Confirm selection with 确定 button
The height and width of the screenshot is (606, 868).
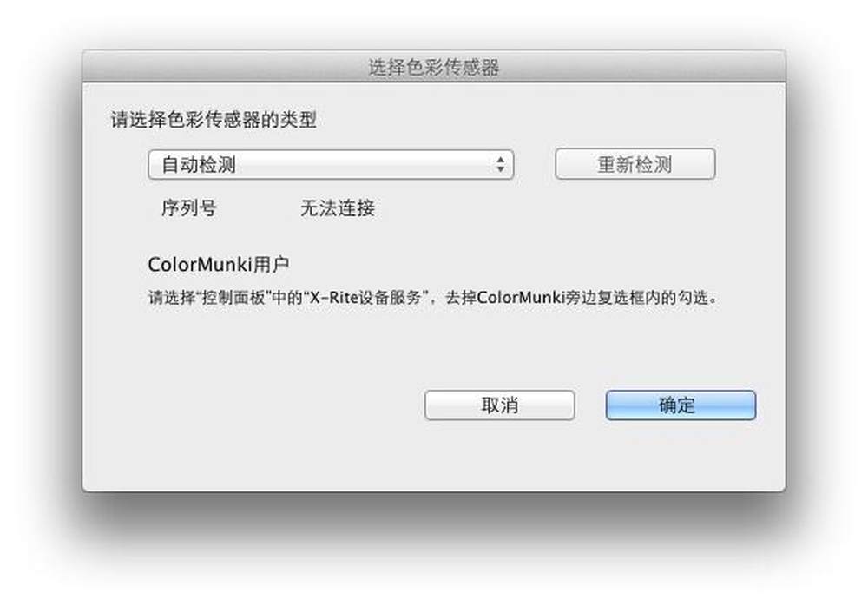[x=681, y=405]
